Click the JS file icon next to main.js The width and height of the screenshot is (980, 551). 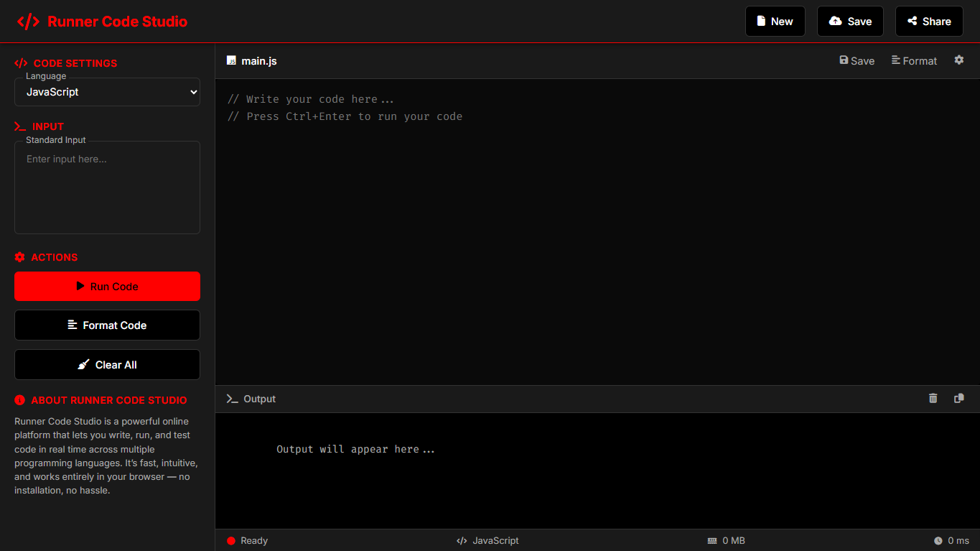[x=230, y=60]
